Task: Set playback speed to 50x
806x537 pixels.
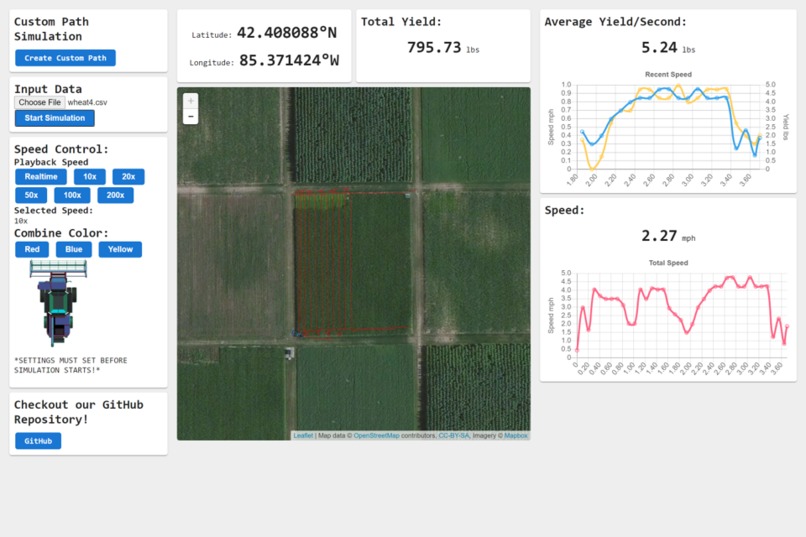Action: (x=31, y=195)
